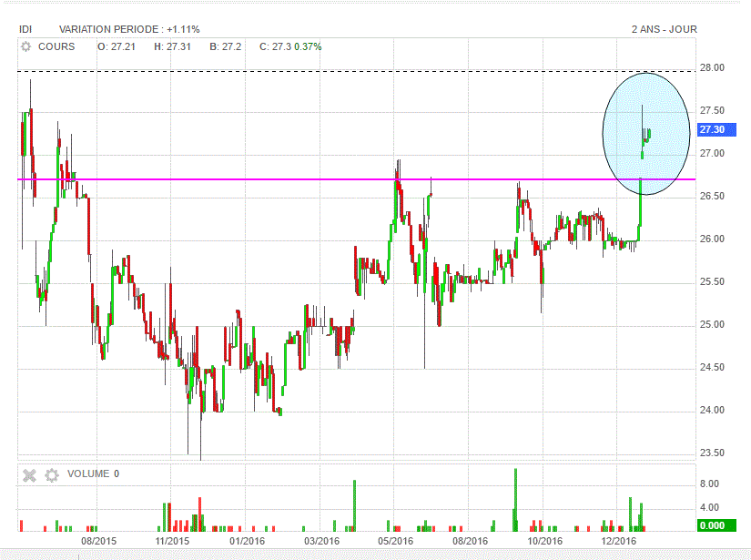
Task: Click the 24.50 price axis label
Action: tap(712, 367)
